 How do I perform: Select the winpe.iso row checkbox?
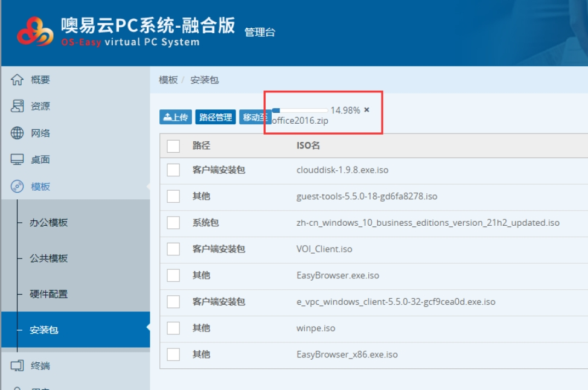[173, 328]
